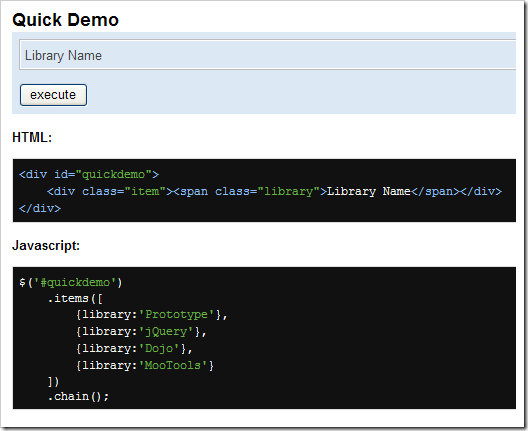This screenshot has height=431, width=528.
Task: Click the {library:'Prototype'} line
Action: pyautogui.click(x=152, y=315)
